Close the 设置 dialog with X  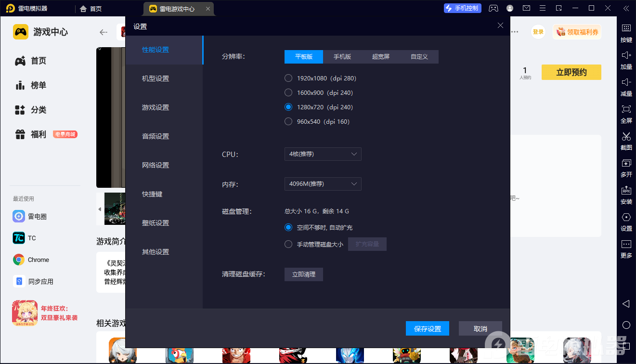[501, 26]
